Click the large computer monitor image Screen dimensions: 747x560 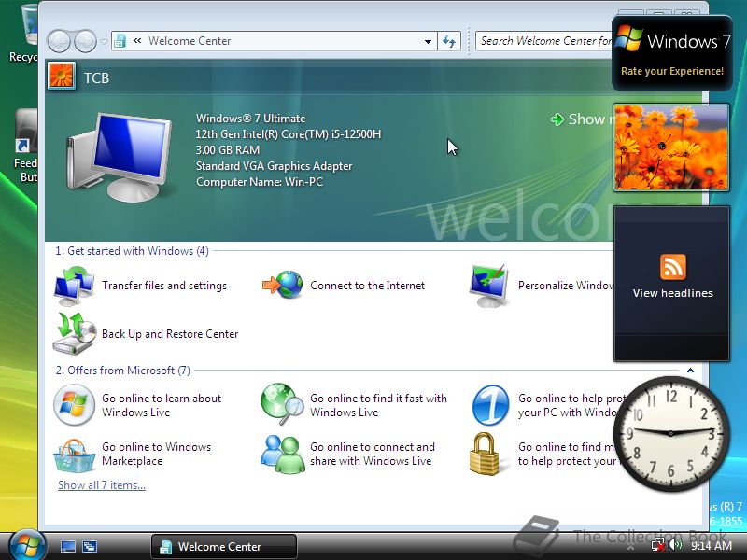coord(120,157)
